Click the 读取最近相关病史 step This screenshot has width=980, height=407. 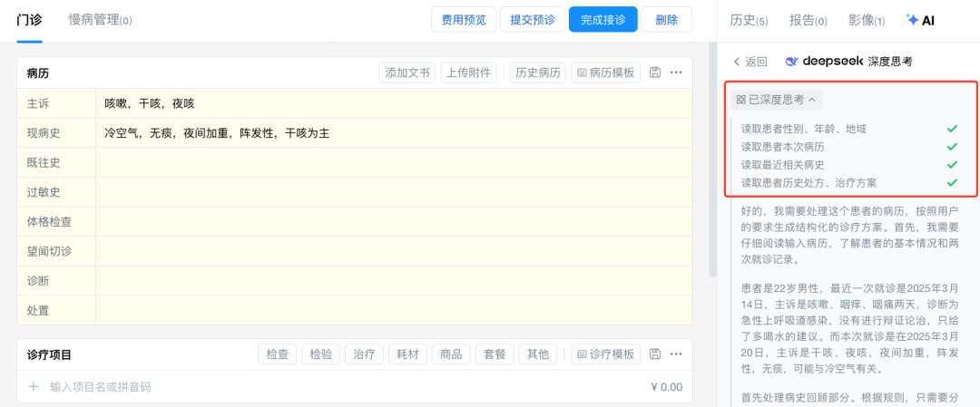(782, 165)
